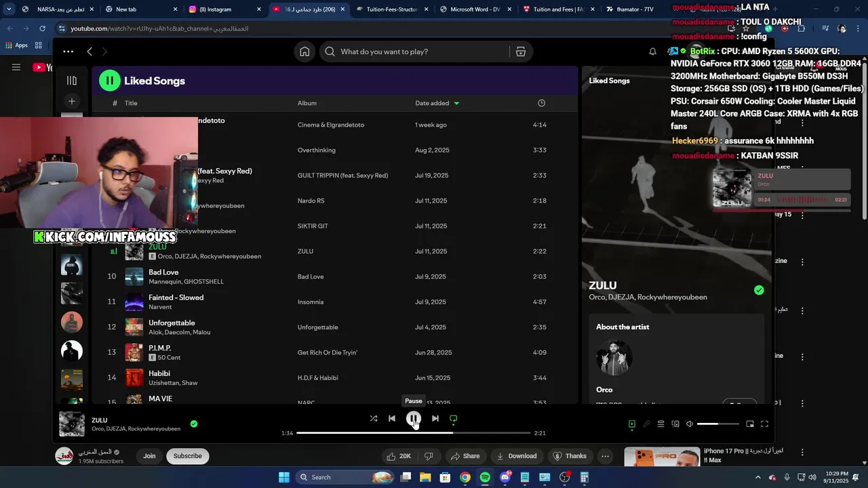
Task: Select the Habibi track row
Action: coord(335,378)
